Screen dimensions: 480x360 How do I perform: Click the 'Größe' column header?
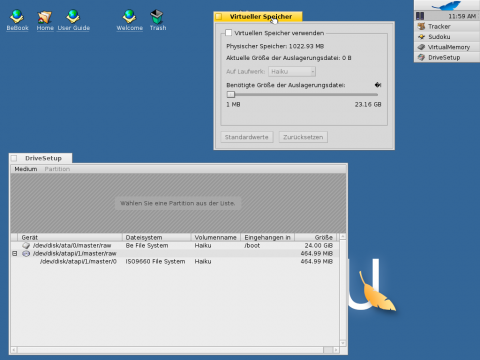pos(315,237)
